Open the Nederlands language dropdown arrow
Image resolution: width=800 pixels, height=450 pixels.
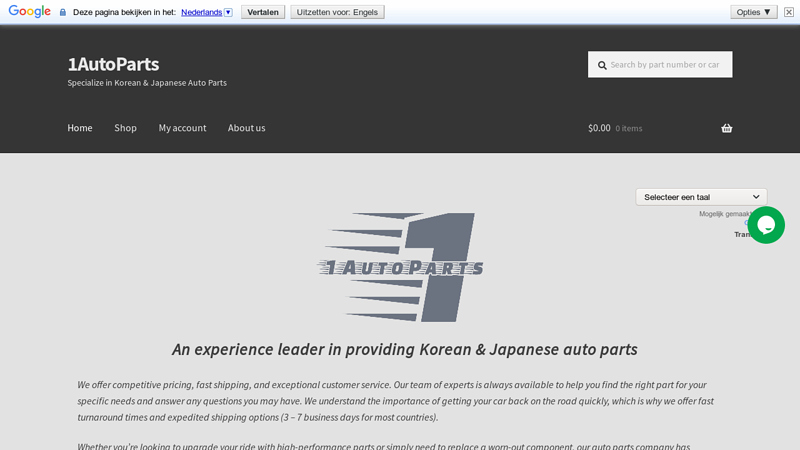click(x=228, y=12)
